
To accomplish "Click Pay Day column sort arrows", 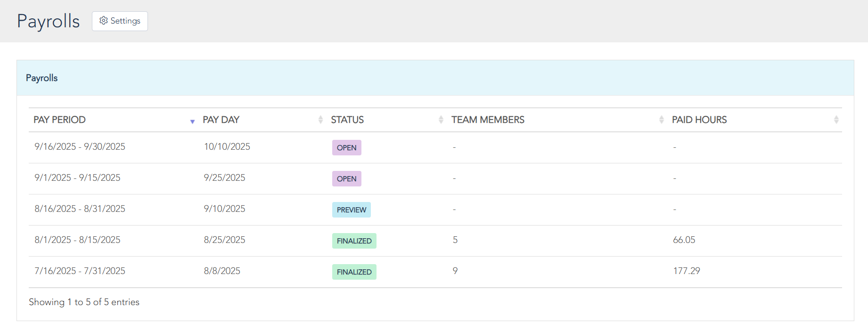I will pyautogui.click(x=320, y=120).
